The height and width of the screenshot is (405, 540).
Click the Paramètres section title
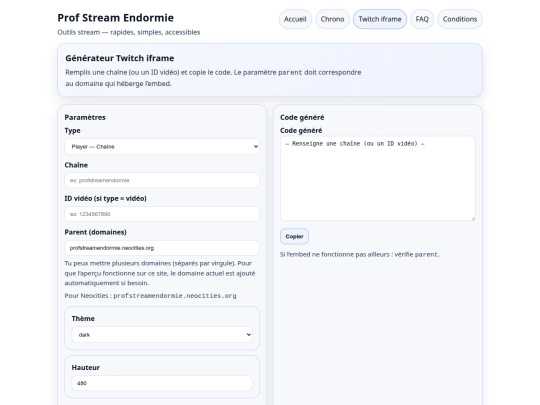[x=85, y=117]
